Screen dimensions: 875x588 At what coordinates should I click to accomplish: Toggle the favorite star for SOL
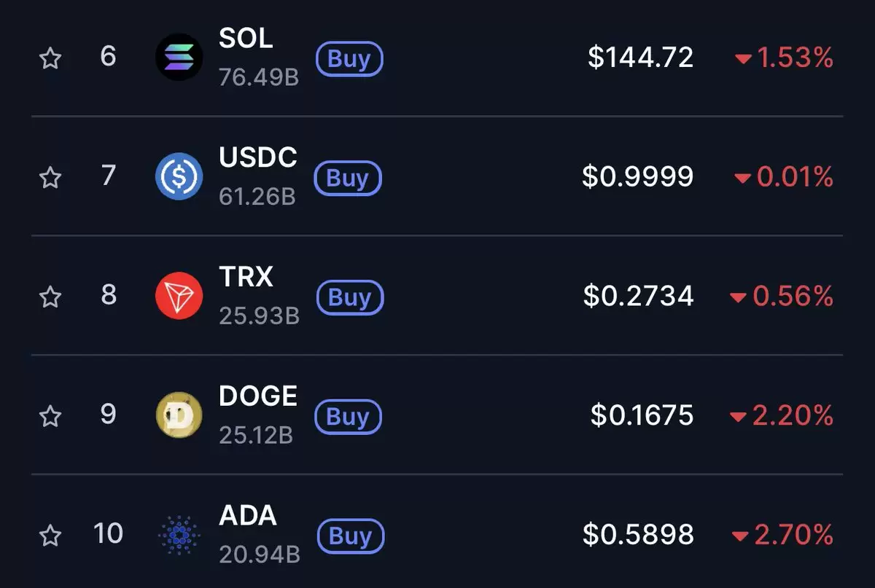pos(50,58)
